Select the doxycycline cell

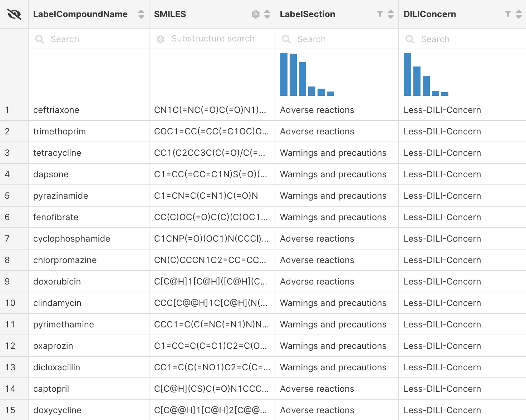pyautogui.click(x=89, y=410)
